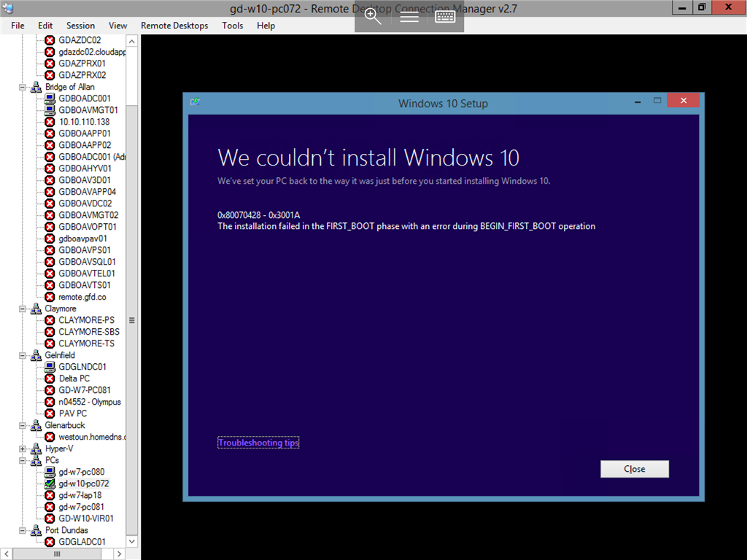Click the computer icon beside GDBOAVMGT01
Screen dimensions: 747x560
50,110
